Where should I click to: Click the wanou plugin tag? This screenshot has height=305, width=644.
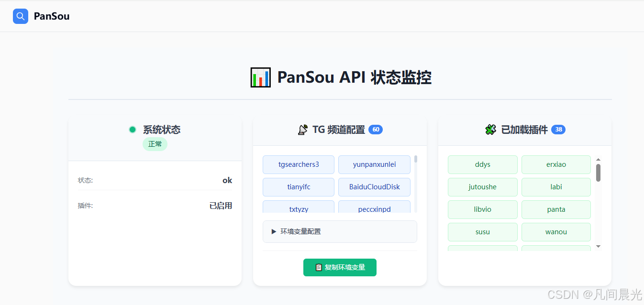[x=556, y=232]
